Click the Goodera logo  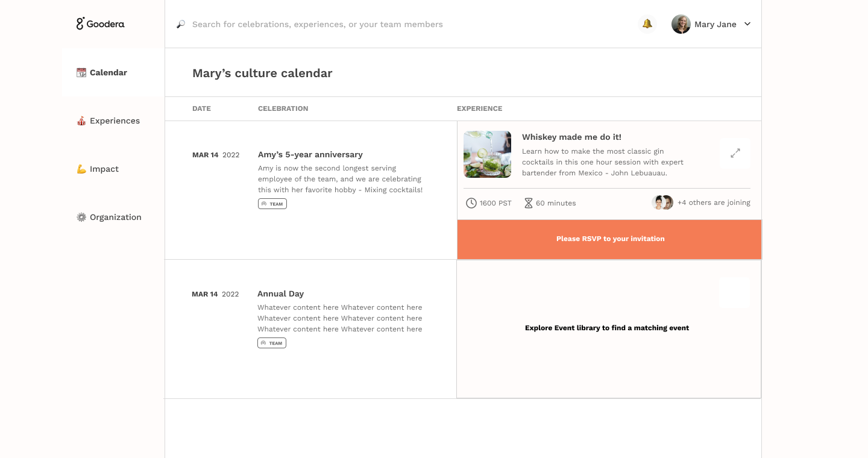tap(100, 24)
